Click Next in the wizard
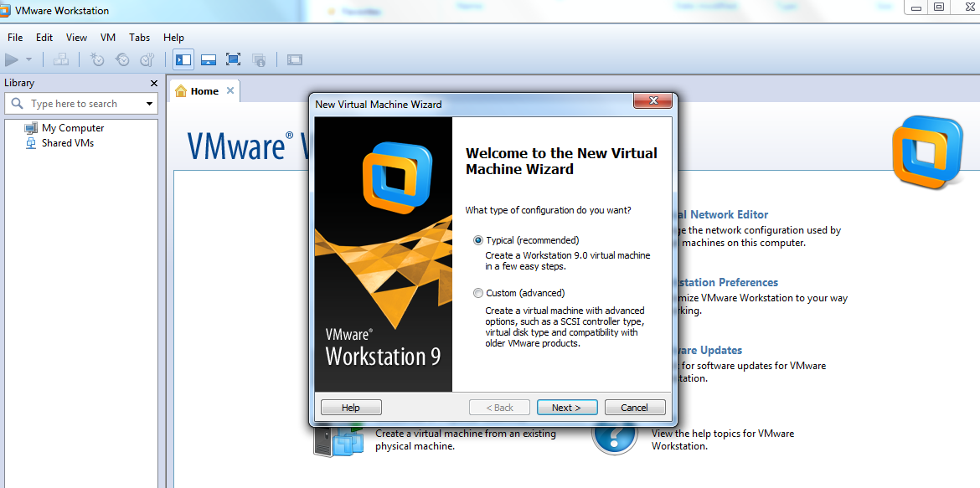 click(567, 407)
